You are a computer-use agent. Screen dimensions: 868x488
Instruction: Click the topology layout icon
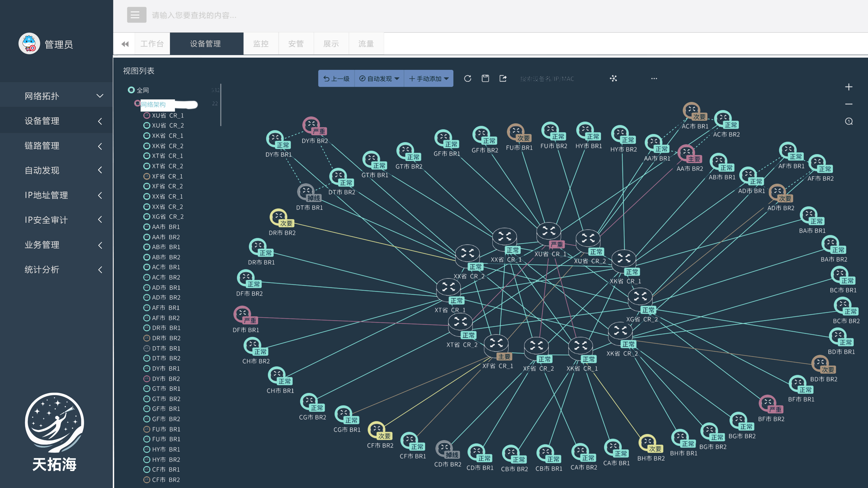[x=613, y=78]
